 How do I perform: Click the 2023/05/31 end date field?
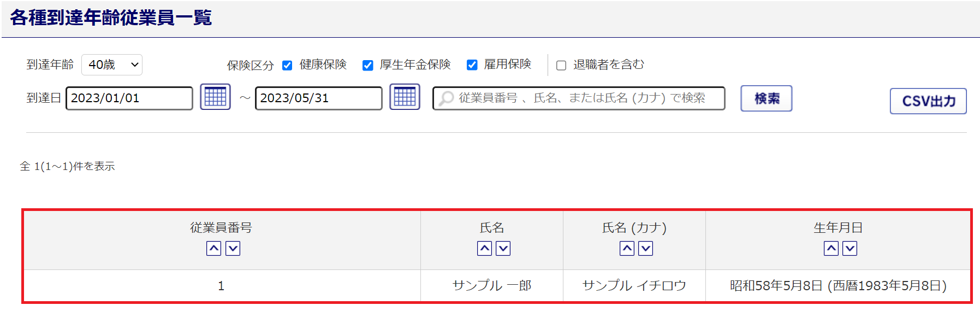(318, 98)
